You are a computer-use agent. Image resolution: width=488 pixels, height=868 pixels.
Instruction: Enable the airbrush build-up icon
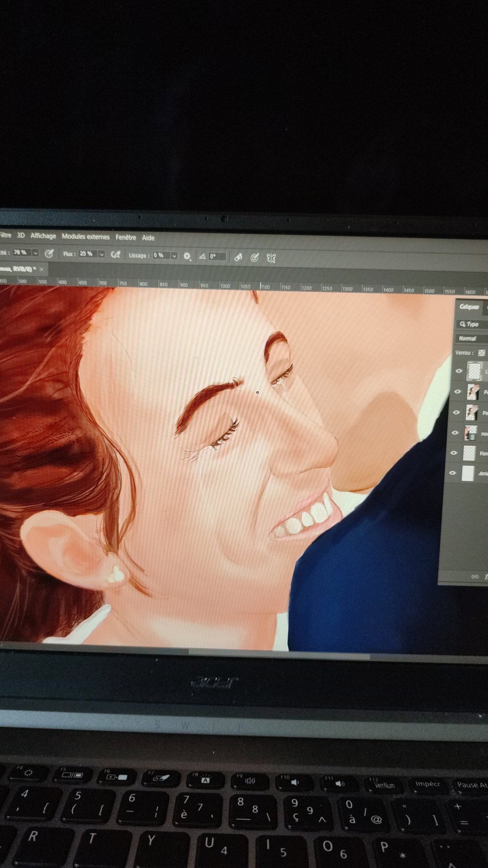point(115,255)
